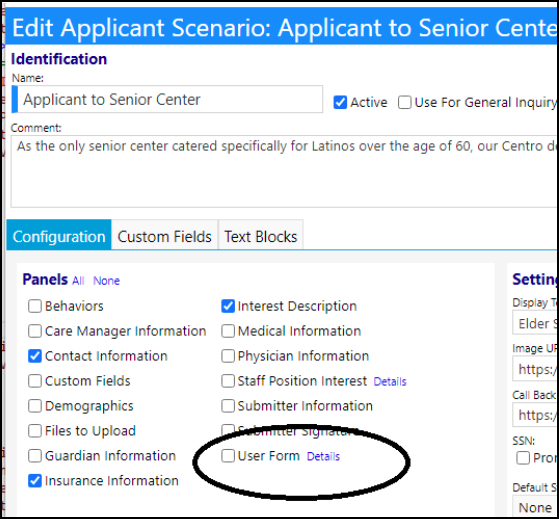Check the Medical Information checkbox

(228, 331)
